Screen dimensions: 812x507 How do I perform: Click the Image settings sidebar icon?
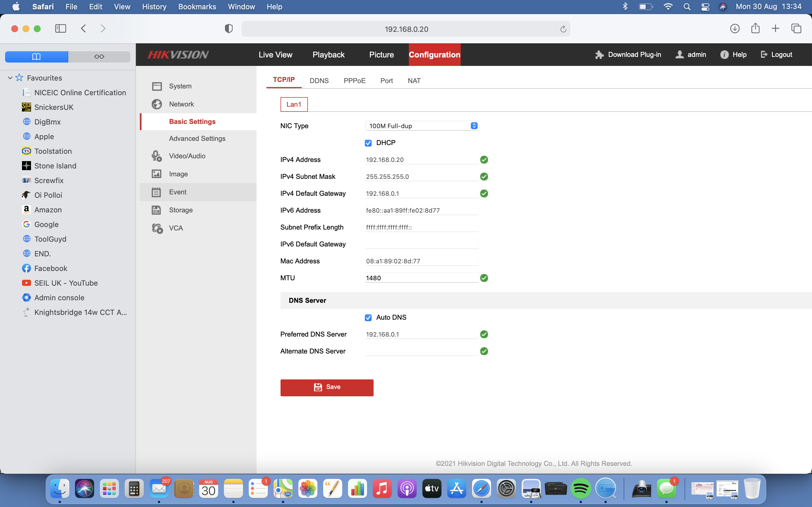[x=156, y=174]
